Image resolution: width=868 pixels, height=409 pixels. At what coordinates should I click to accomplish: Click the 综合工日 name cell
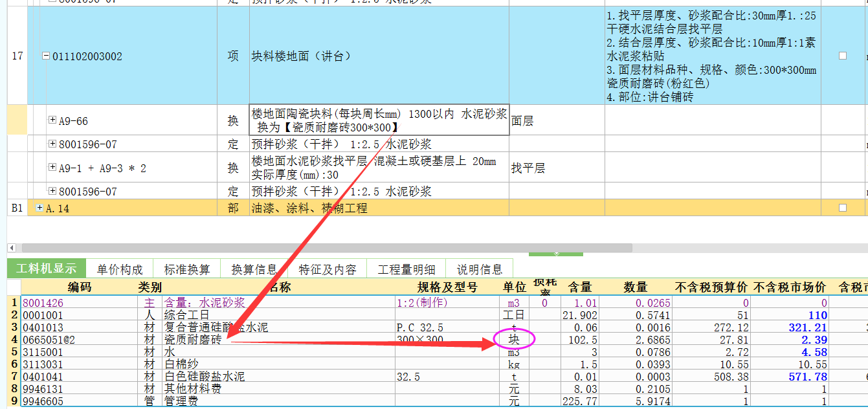(x=279, y=315)
